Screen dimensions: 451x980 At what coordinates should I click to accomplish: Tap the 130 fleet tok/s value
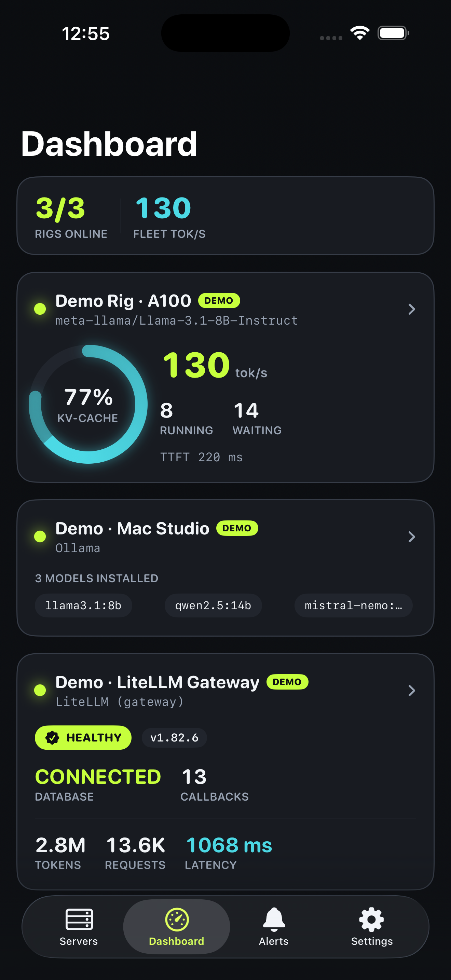pyautogui.click(x=163, y=208)
